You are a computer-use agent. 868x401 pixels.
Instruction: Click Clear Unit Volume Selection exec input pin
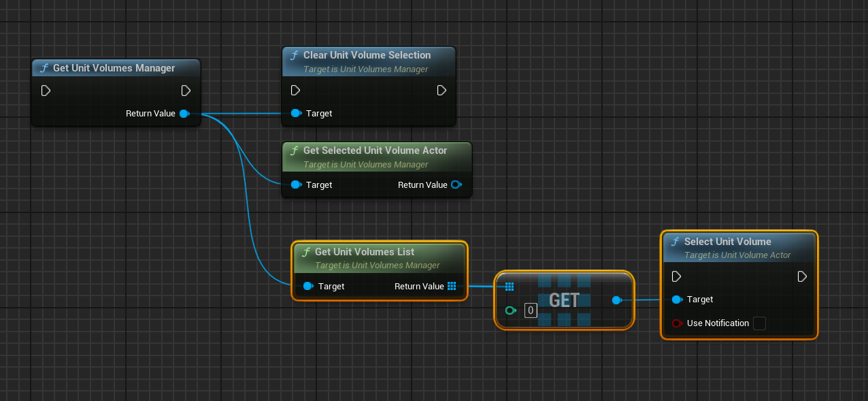click(295, 91)
